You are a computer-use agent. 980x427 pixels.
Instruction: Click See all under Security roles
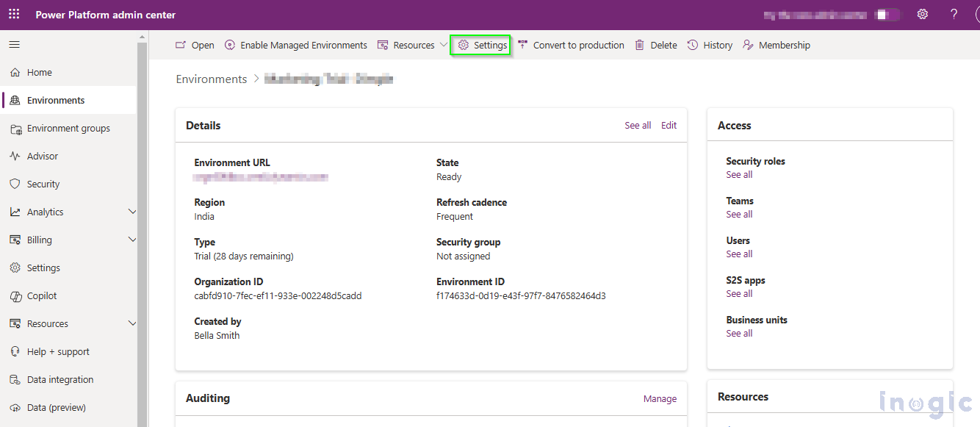tap(739, 175)
